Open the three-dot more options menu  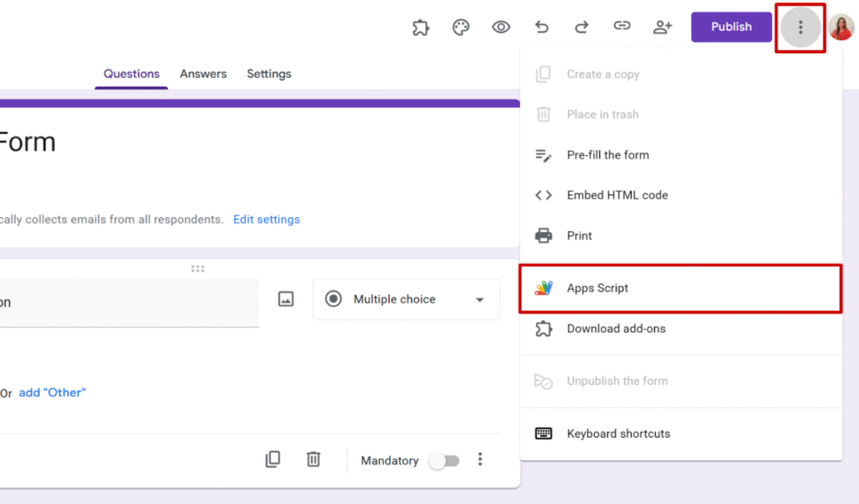pos(800,28)
